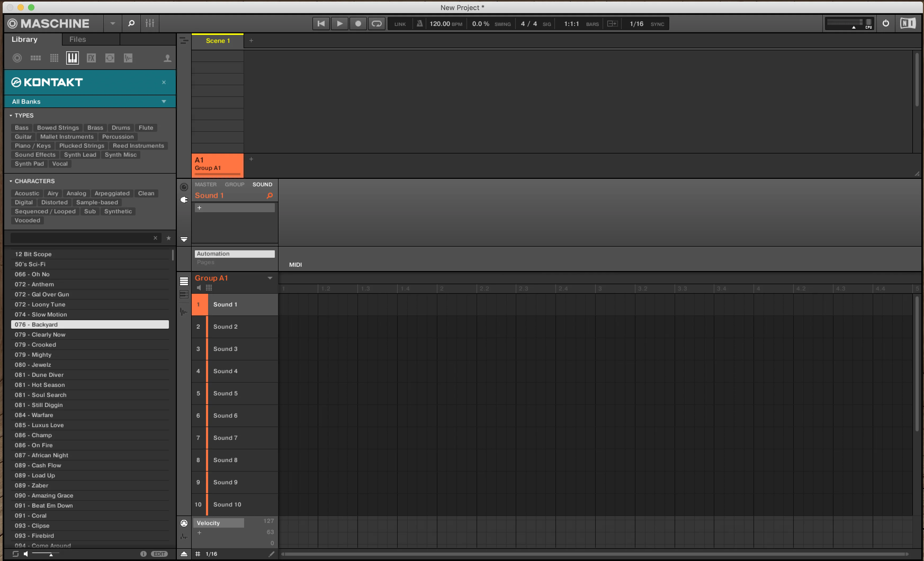Select the Sounds grid icon in the Library

(x=54, y=58)
